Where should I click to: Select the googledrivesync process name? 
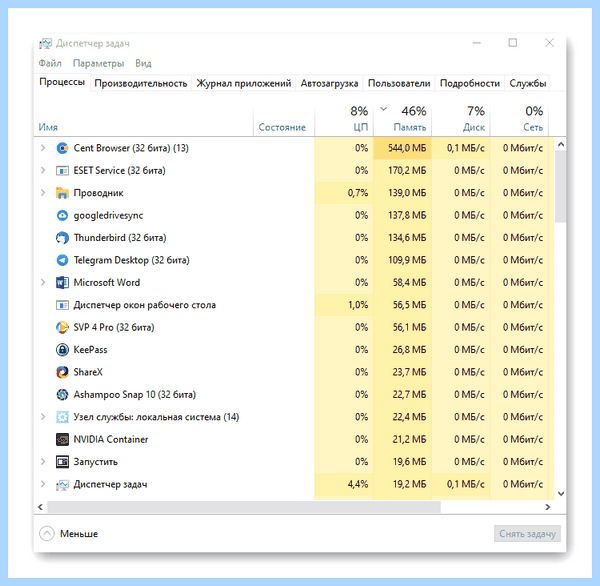[x=108, y=216]
